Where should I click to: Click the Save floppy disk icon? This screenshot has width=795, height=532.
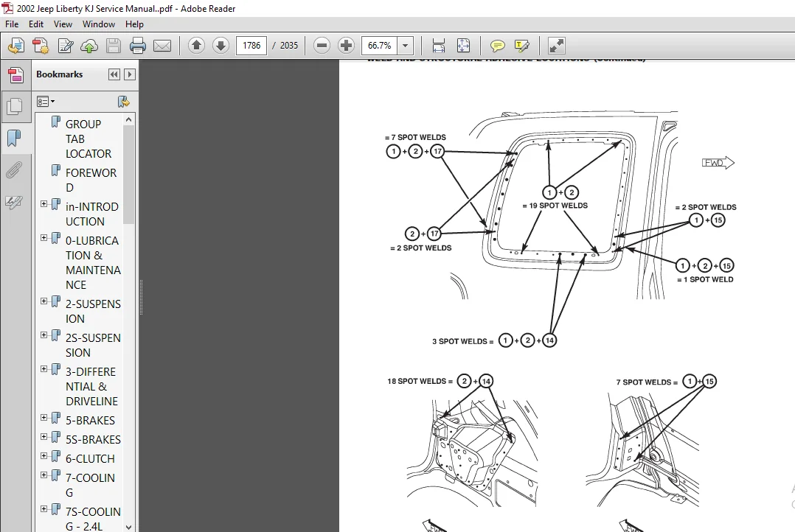[113, 46]
